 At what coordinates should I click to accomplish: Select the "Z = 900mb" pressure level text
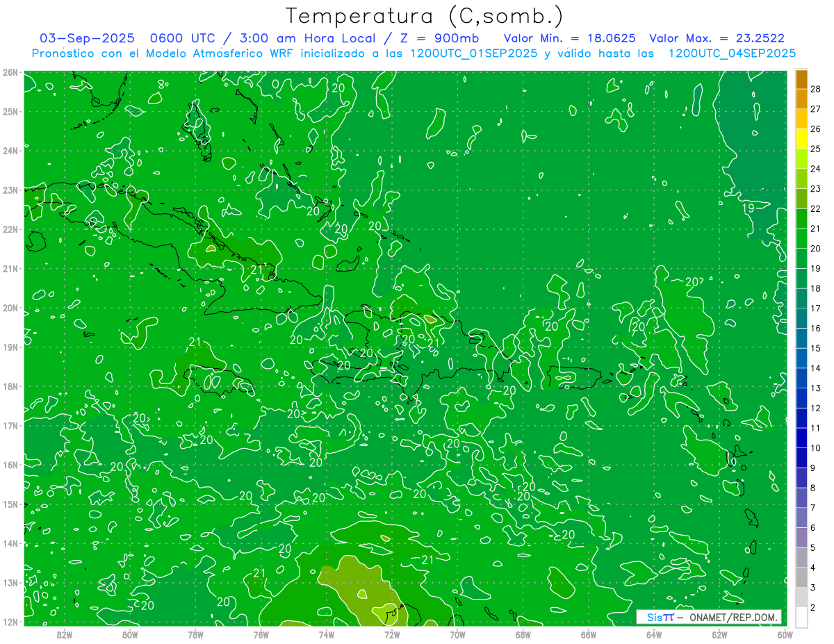pos(439,38)
